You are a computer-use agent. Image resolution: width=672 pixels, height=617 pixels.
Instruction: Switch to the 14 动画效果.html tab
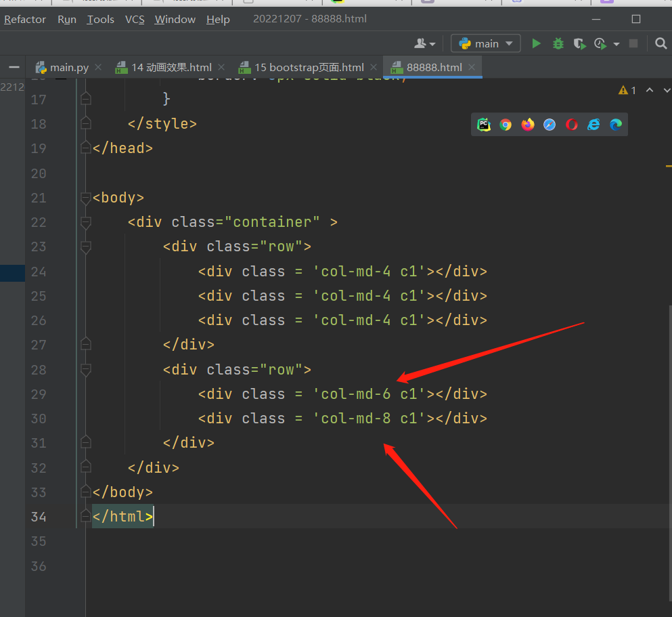171,67
